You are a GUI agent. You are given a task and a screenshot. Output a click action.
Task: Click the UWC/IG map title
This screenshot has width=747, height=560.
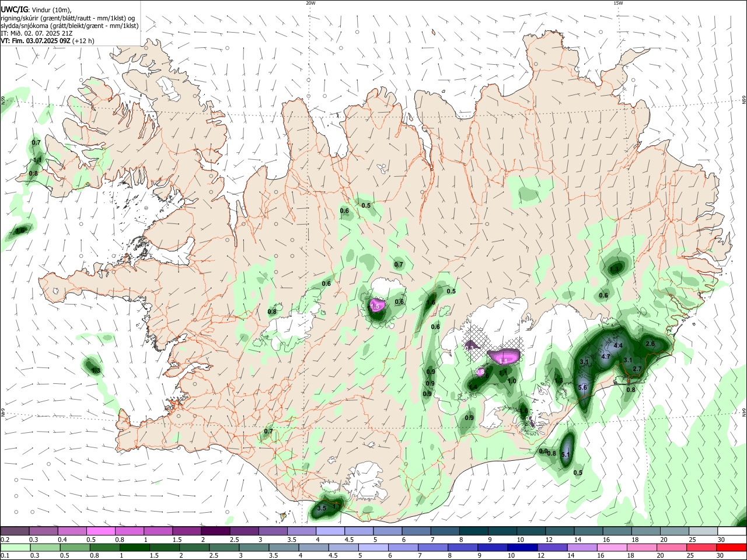15,9
